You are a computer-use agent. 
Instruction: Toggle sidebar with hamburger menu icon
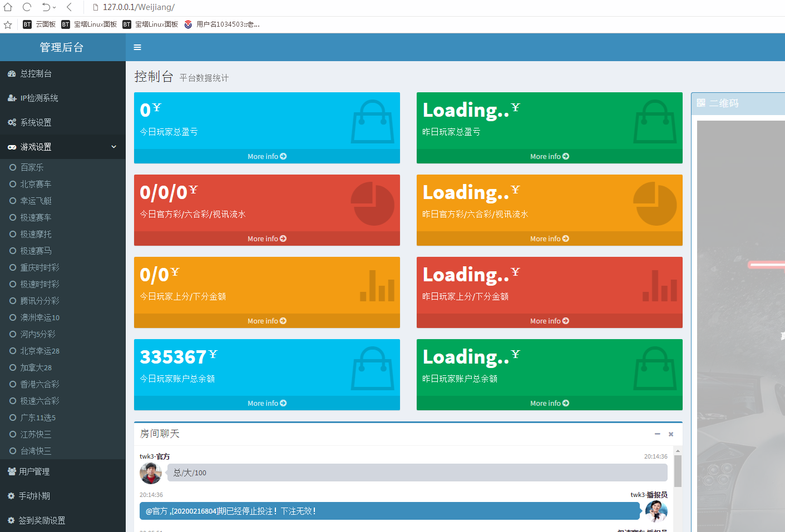(x=137, y=47)
